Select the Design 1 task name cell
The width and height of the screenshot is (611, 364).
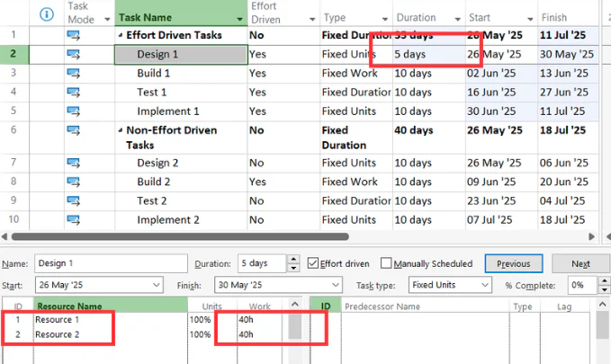181,55
